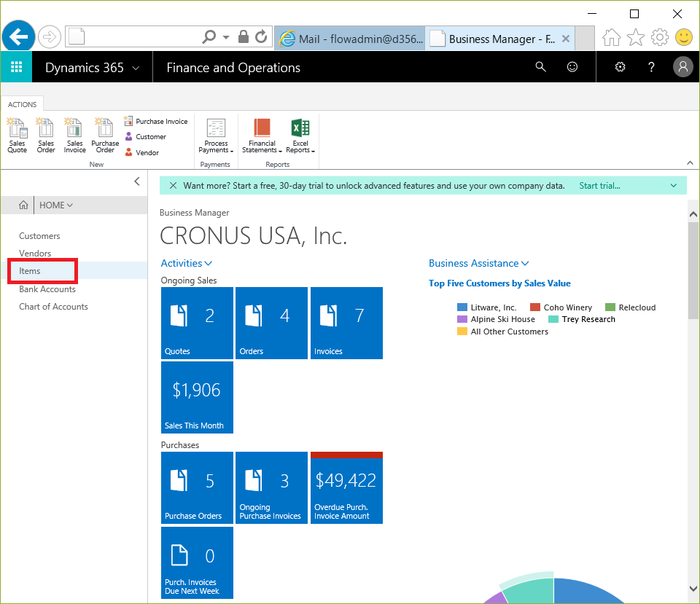Close the Business Manager browser tab
Viewport: 700px width, 604px height.
coord(566,39)
